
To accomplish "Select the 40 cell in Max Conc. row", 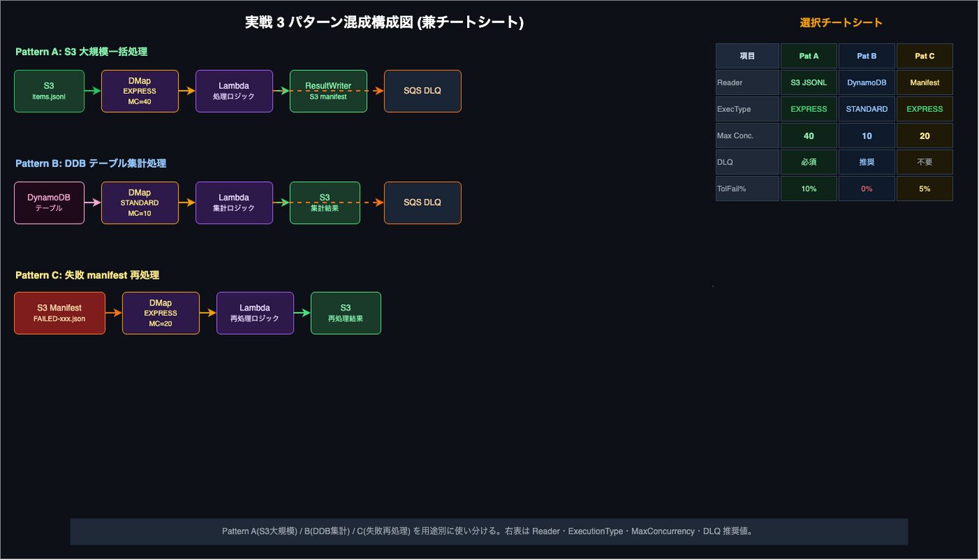I will (809, 136).
